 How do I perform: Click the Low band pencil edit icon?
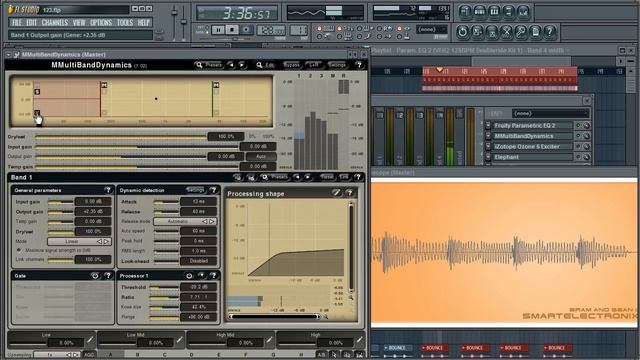(90, 340)
